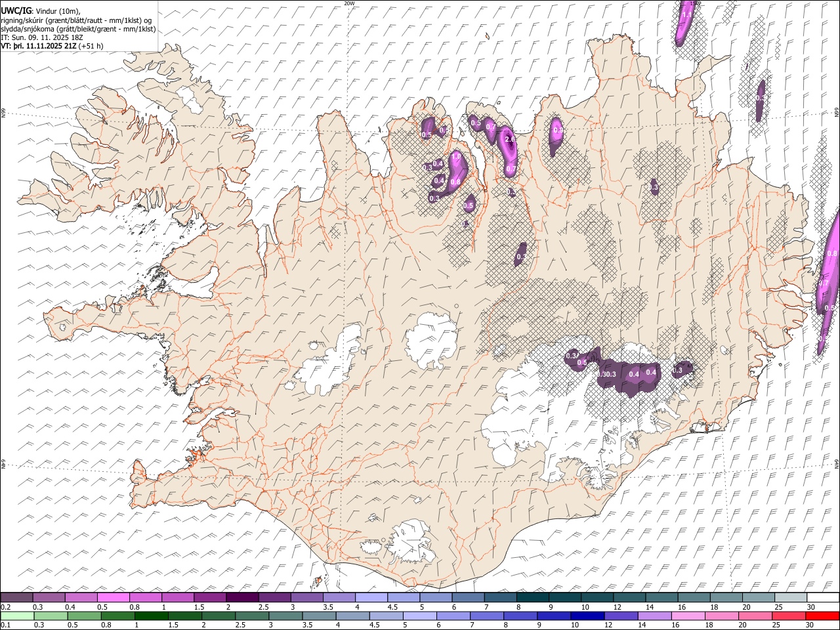
Task: Click the pure red bottom-row swatch after 30
Action: tap(822, 616)
